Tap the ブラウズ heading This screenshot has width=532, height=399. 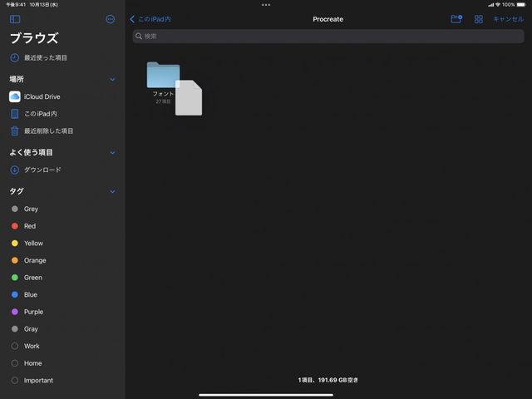[34, 38]
